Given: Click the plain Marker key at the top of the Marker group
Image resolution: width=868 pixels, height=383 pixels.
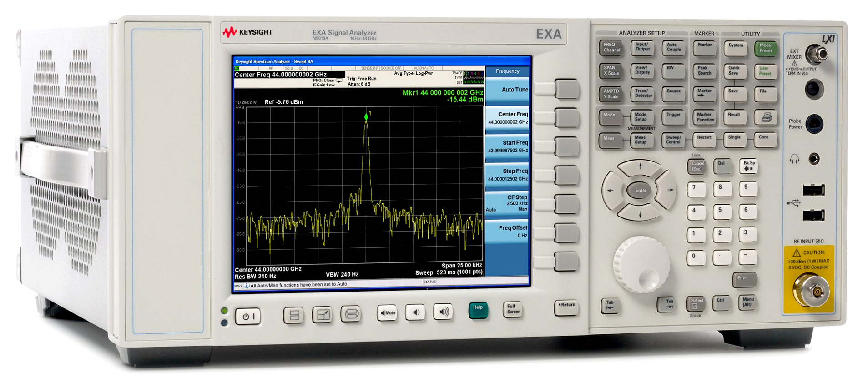Looking at the screenshot, I should click(x=704, y=47).
